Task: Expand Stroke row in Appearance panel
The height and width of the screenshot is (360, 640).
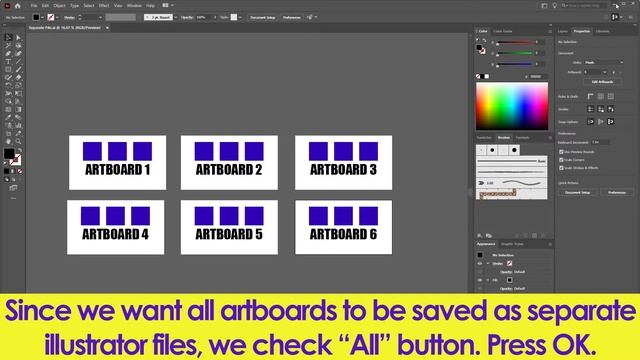Action: (488, 264)
